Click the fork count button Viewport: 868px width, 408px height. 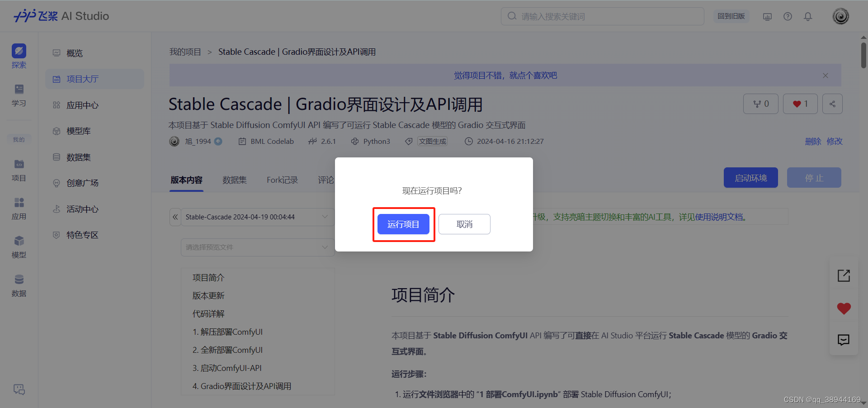pyautogui.click(x=761, y=104)
